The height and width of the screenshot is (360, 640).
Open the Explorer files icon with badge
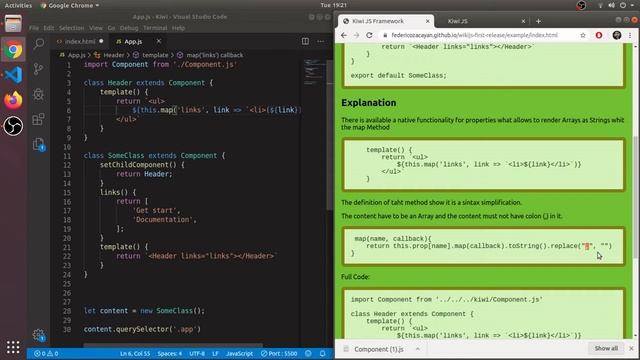(39, 144)
